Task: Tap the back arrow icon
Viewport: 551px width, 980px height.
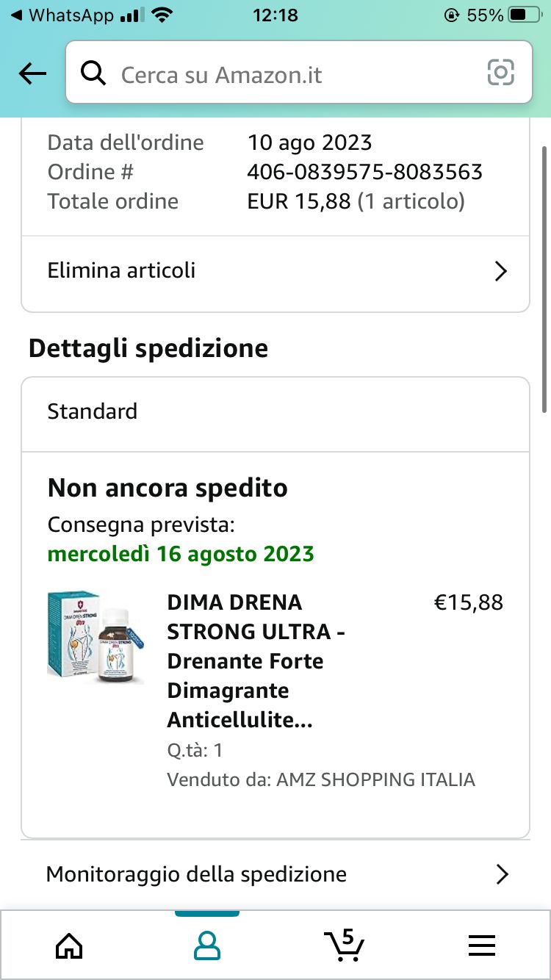Action: click(32, 73)
